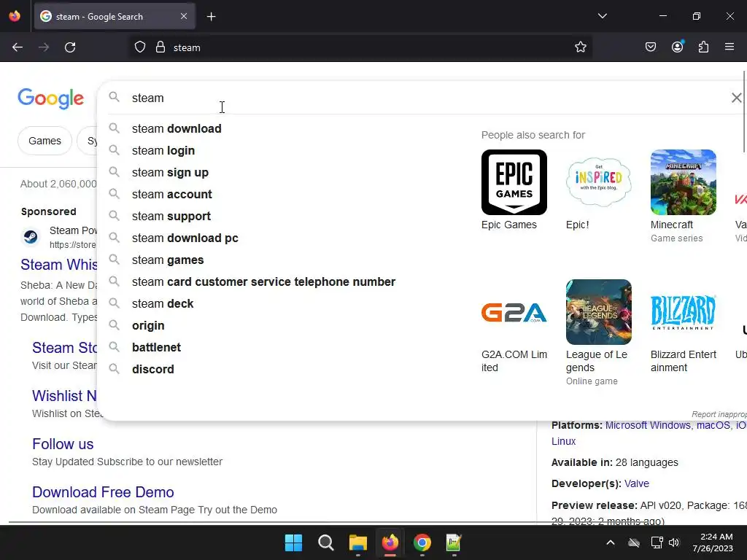Open the Firefox hamburger application menu
747x560 pixels.
[729, 47]
